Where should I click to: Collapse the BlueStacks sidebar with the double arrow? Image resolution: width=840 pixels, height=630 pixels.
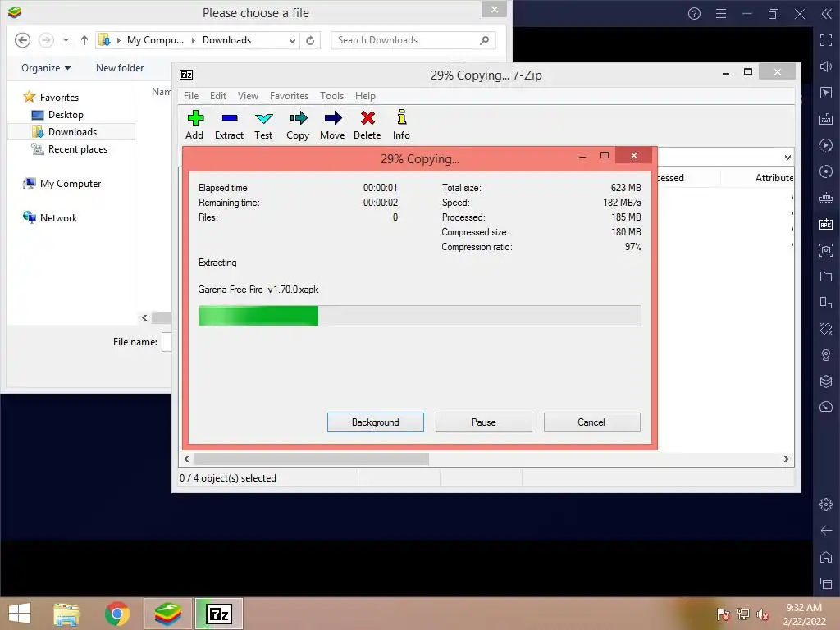(x=827, y=14)
